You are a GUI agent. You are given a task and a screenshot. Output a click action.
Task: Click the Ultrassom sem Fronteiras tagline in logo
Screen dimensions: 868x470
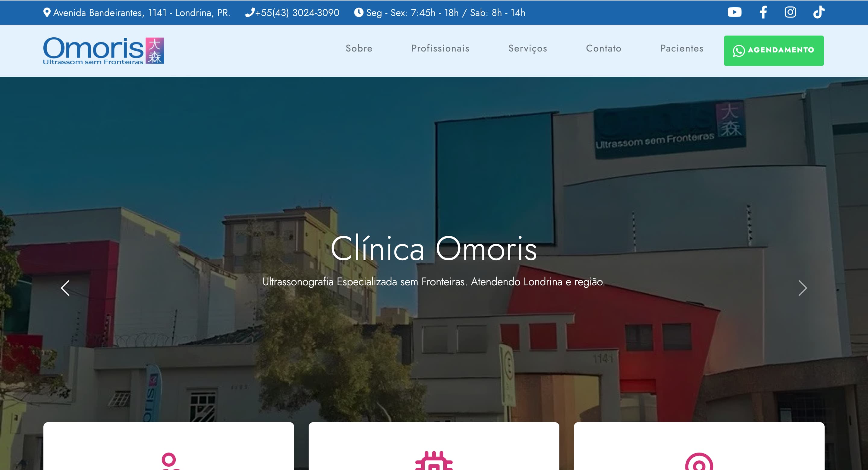(x=93, y=62)
